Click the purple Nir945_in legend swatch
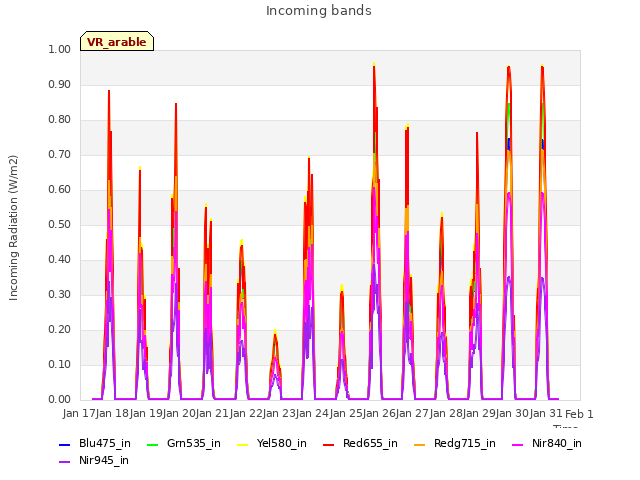Screen dimensions: 640x480 point(65,462)
